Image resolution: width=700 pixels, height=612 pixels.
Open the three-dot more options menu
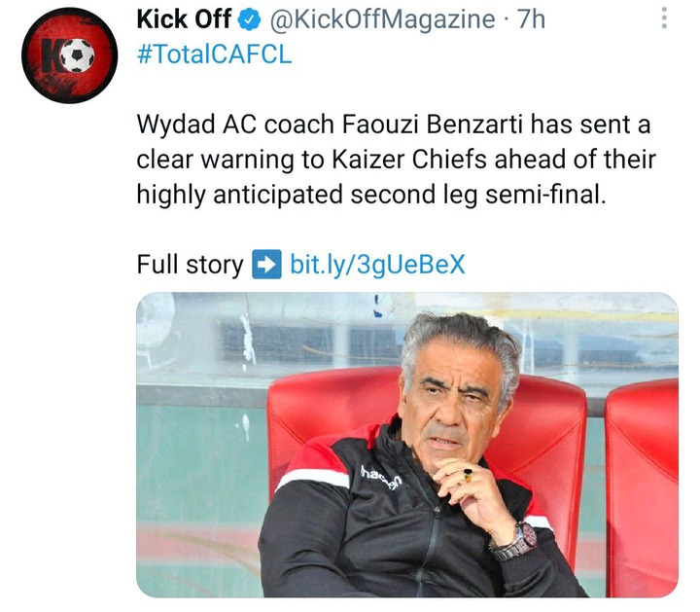[664, 18]
